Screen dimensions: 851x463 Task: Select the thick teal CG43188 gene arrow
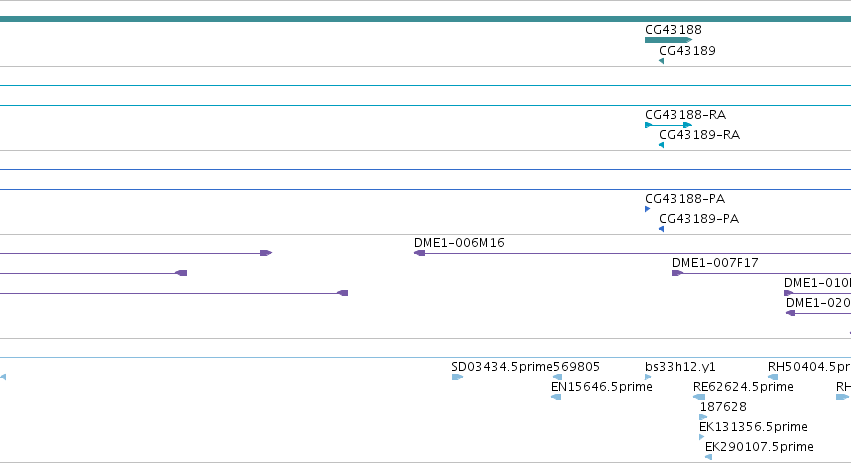point(669,40)
